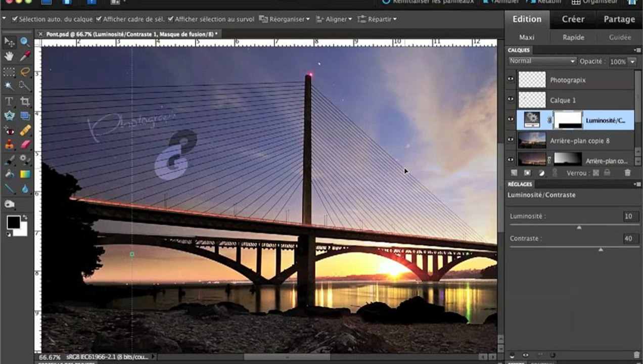
Task: Select the Sponge tool
Action: pos(9,204)
